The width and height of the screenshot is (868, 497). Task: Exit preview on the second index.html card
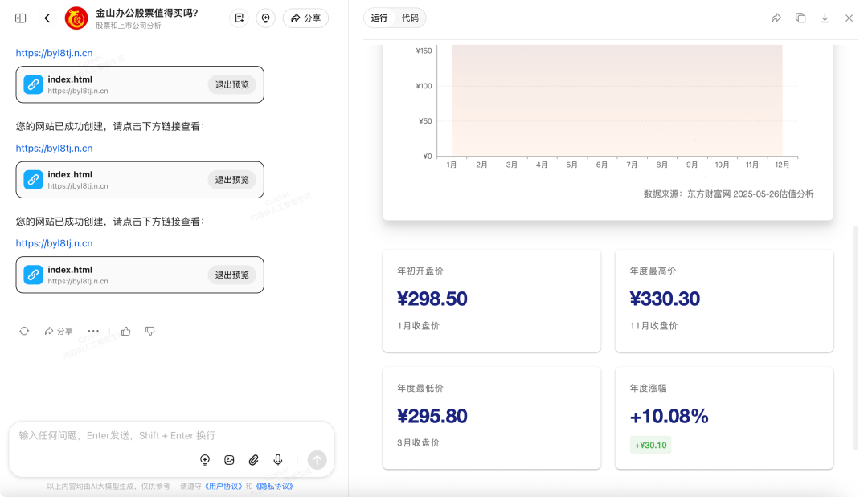(x=232, y=180)
